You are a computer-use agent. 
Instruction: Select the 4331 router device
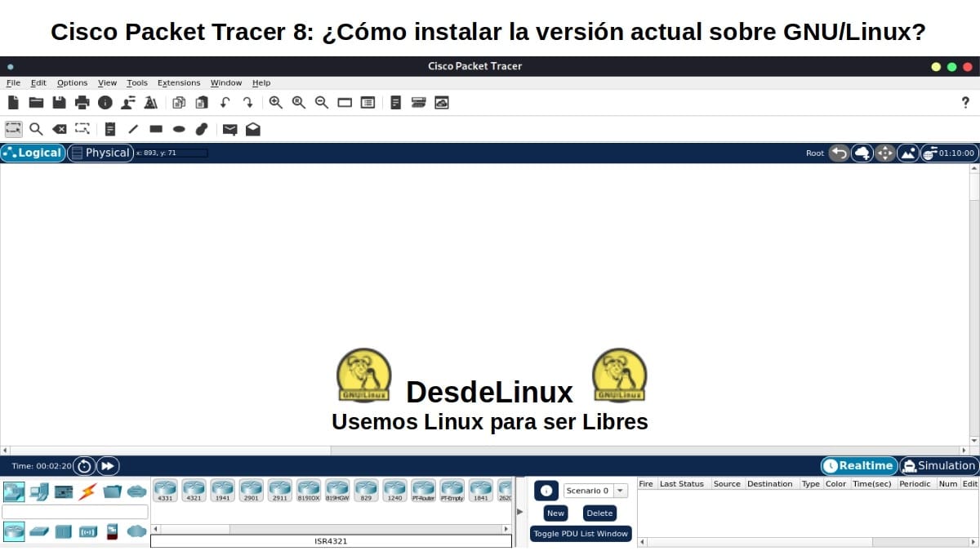[165, 491]
